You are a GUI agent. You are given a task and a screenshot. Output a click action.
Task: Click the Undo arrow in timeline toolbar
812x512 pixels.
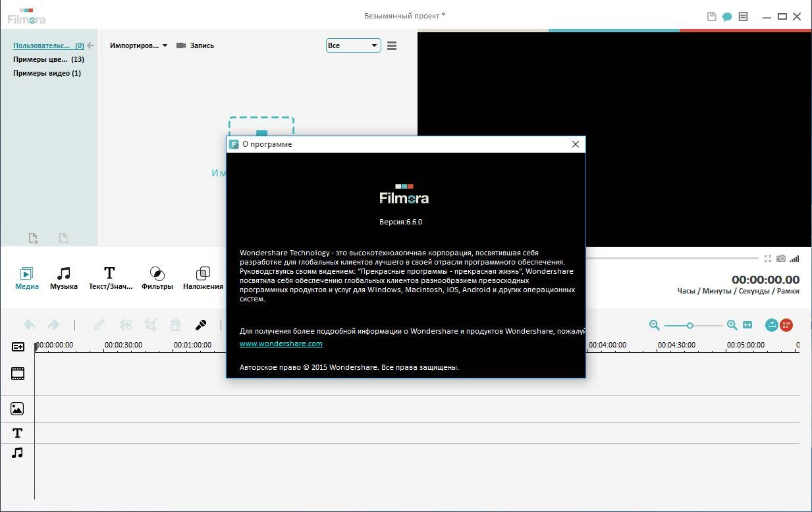coord(30,325)
